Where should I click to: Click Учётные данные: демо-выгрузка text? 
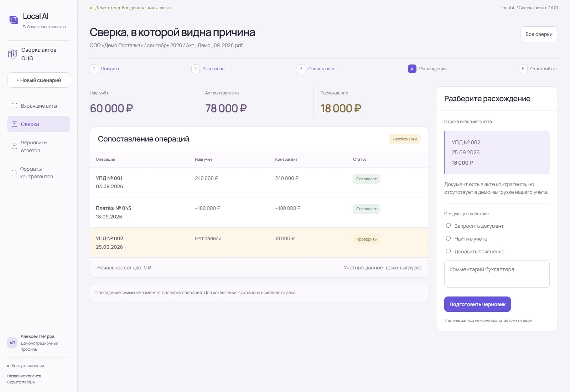coord(383,268)
